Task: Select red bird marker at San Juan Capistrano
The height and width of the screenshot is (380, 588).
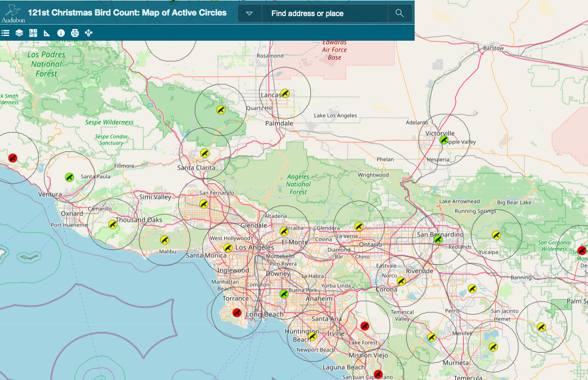Action: 378,374
